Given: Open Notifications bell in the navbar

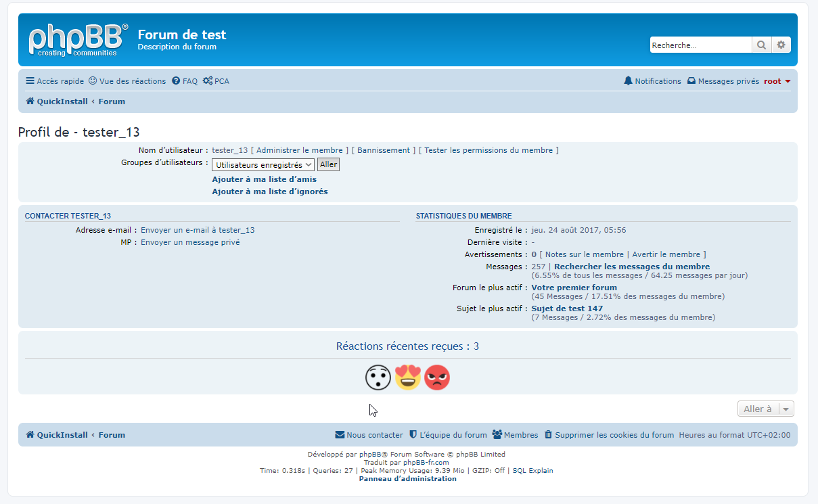Looking at the screenshot, I should coord(652,81).
